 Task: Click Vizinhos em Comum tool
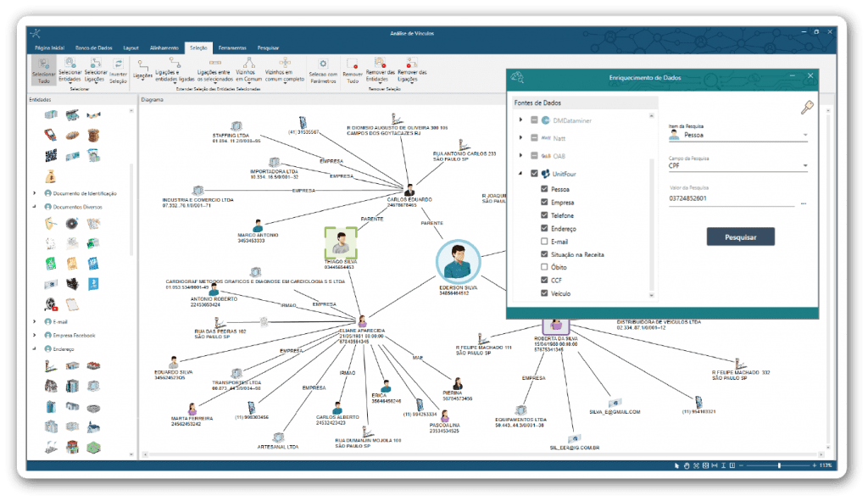coord(248,70)
